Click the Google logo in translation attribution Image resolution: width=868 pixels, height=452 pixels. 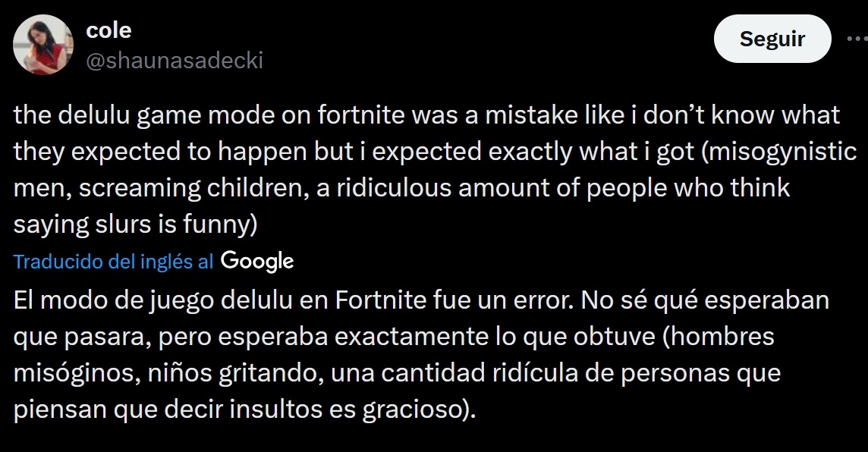[257, 262]
